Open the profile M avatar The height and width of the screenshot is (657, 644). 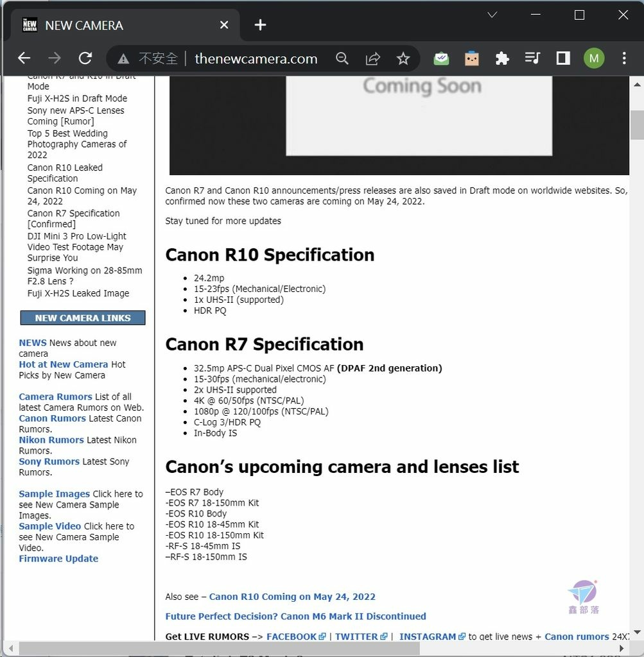point(594,58)
